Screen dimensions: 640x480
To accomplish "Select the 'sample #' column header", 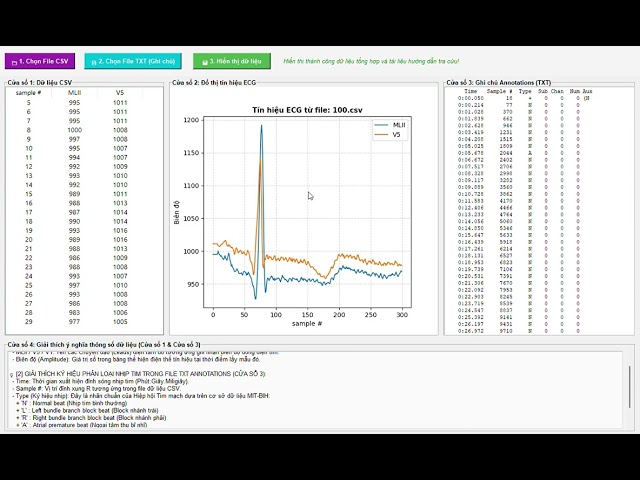I will click(29, 93).
